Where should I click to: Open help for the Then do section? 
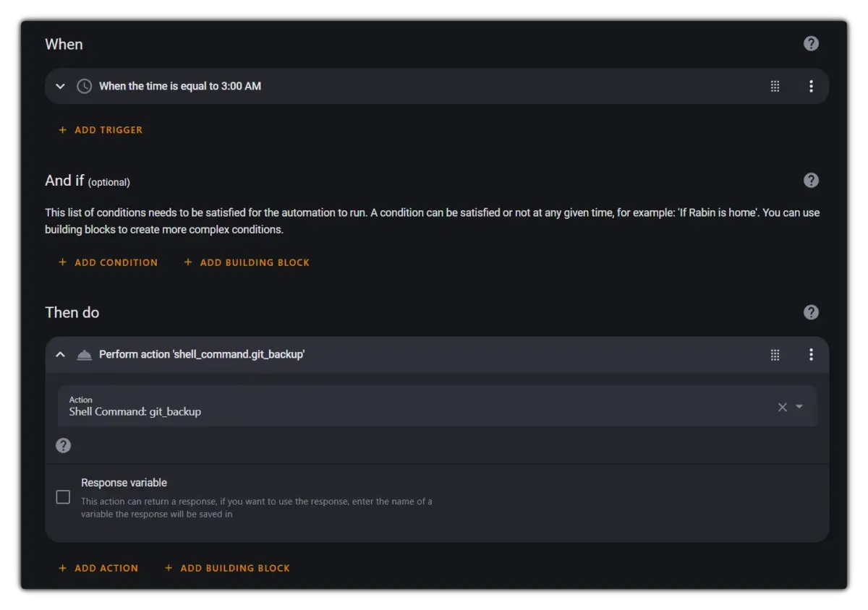tap(811, 312)
